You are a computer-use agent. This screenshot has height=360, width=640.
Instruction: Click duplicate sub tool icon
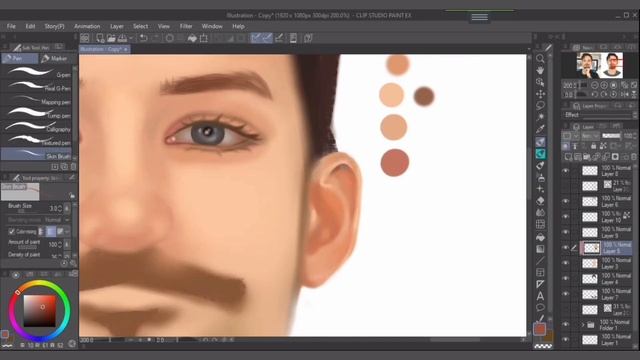(x=64, y=167)
